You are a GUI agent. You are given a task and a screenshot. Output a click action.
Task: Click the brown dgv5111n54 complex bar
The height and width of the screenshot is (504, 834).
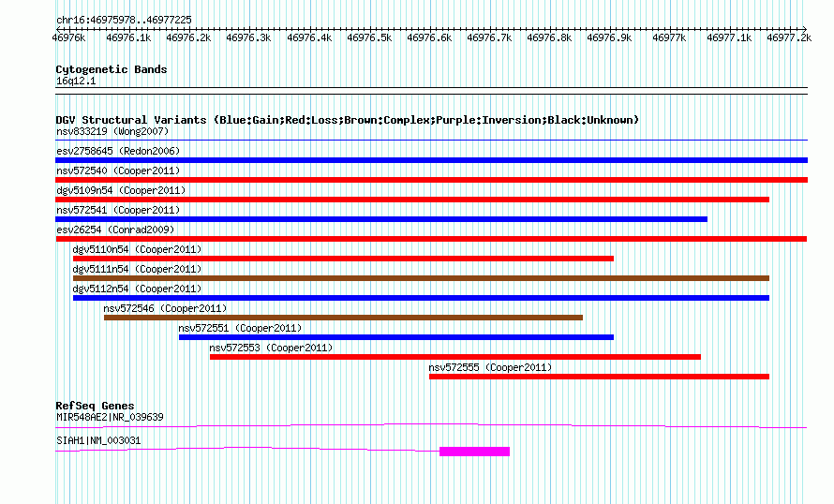(422, 278)
